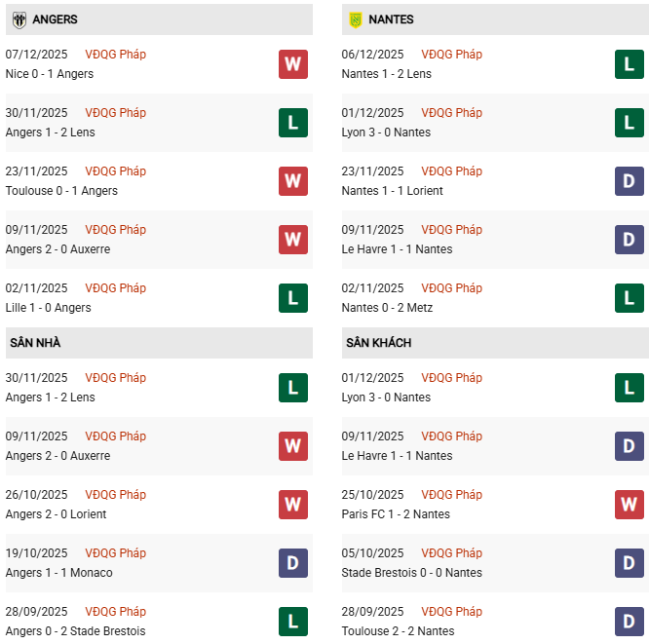Click the L badge for Nantes 0-2 Metz
This screenshot has width=649, height=644.
click(629, 298)
